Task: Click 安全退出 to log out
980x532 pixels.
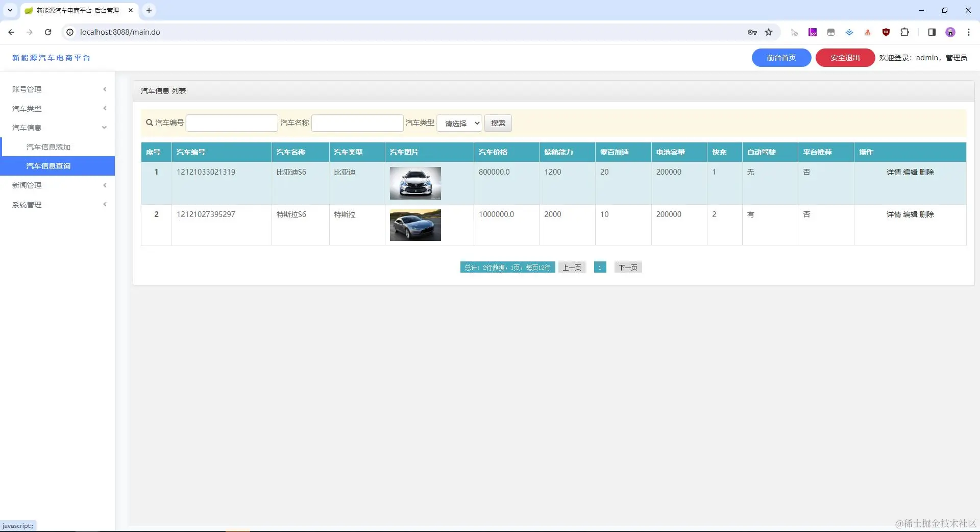Action: [845, 58]
